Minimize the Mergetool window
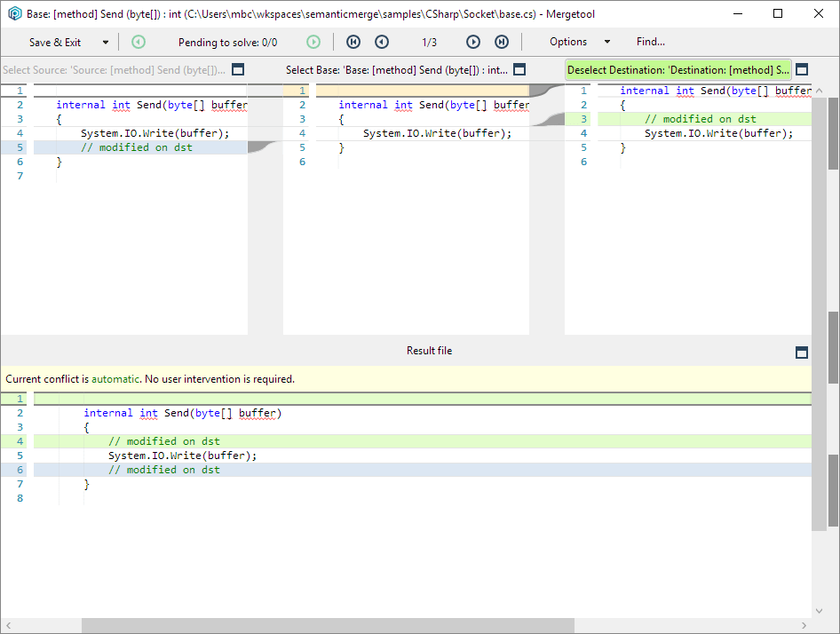 coord(738,14)
